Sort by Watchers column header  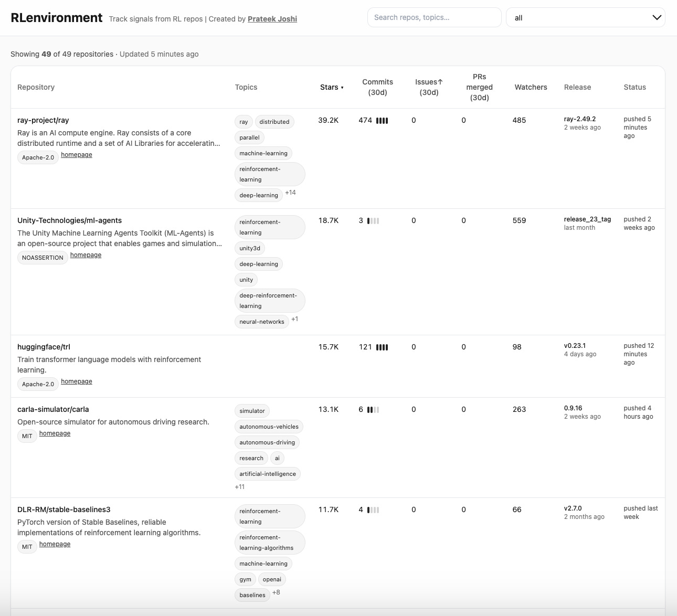[531, 87]
